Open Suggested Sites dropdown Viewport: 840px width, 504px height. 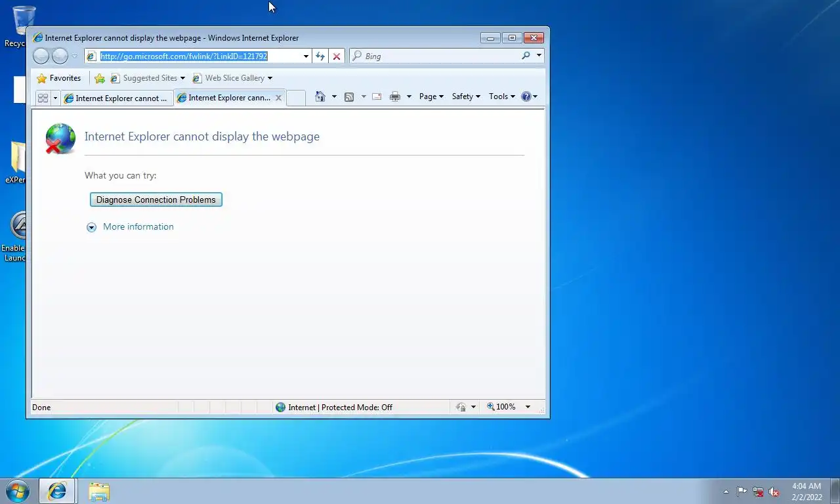148,78
